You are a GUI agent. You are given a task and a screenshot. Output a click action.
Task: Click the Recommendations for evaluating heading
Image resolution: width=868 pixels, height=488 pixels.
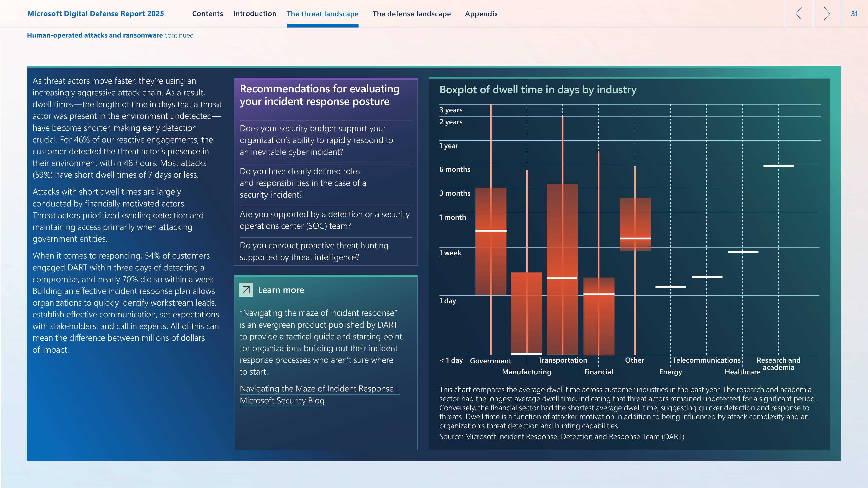coord(319,95)
